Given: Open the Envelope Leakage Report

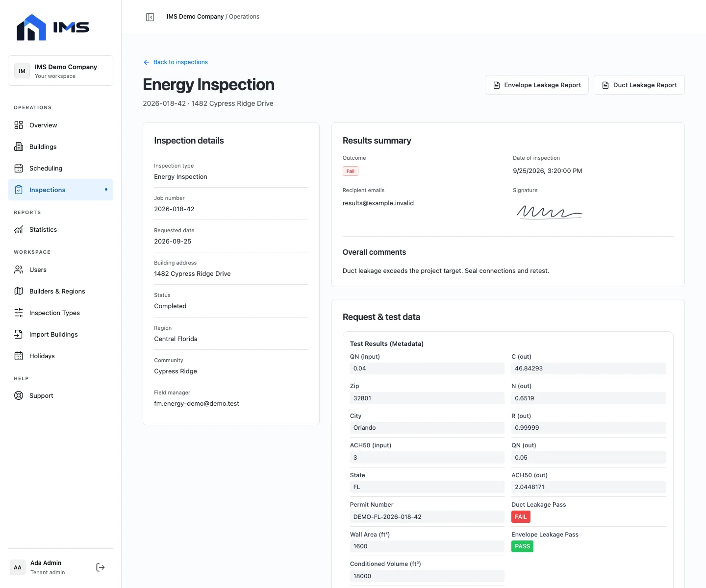Looking at the screenshot, I should click(537, 85).
